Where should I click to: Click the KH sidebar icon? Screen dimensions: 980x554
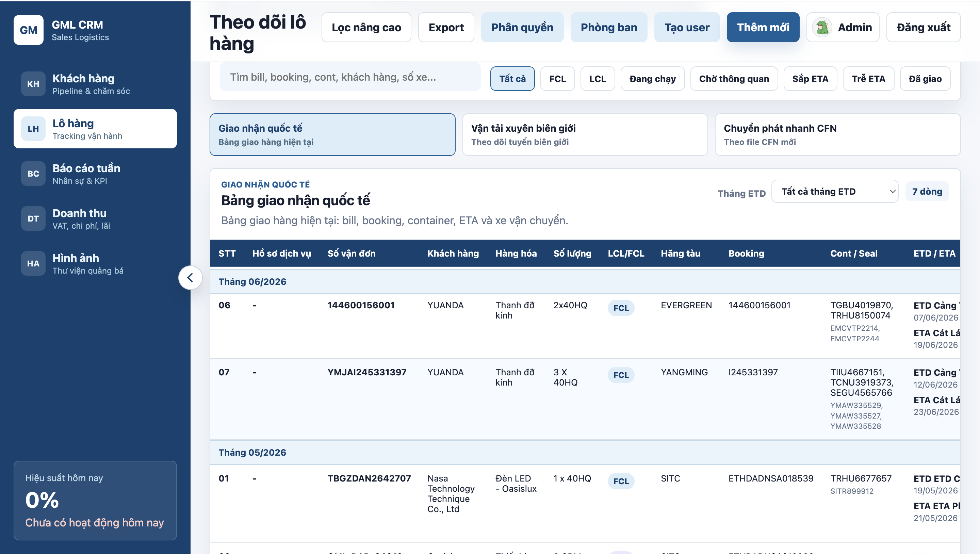pos(33,84)
